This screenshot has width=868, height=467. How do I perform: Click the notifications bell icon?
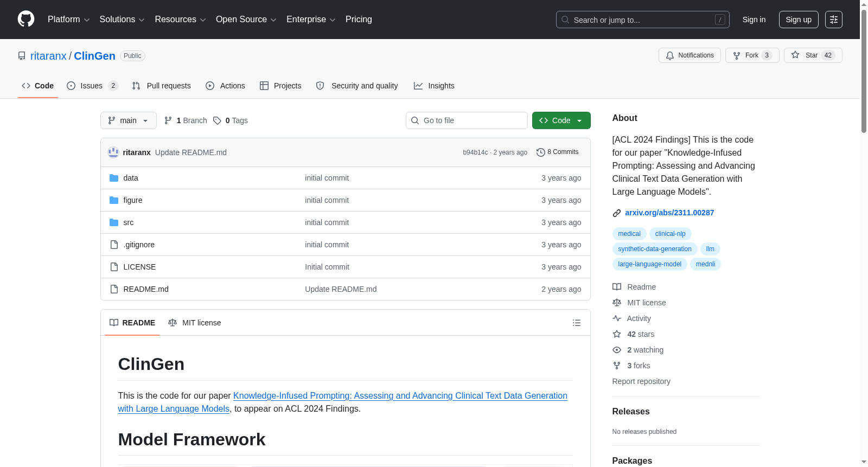[670, 55]
